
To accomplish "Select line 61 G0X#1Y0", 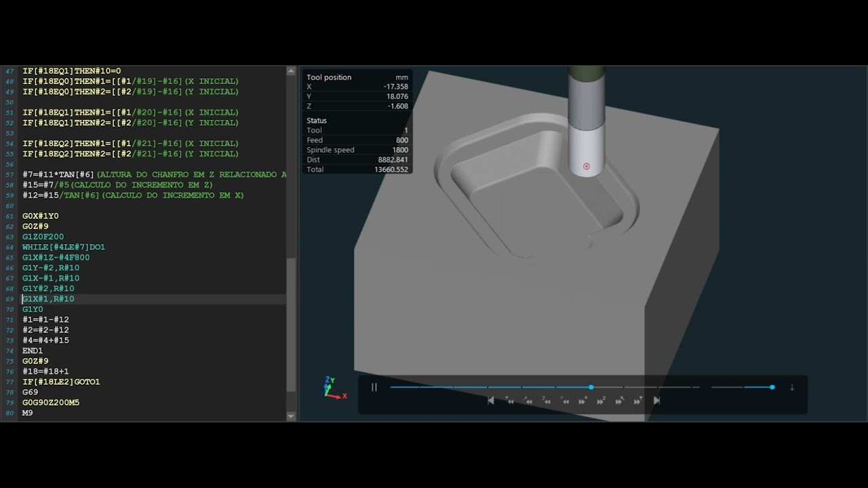I will click(40, 216).
